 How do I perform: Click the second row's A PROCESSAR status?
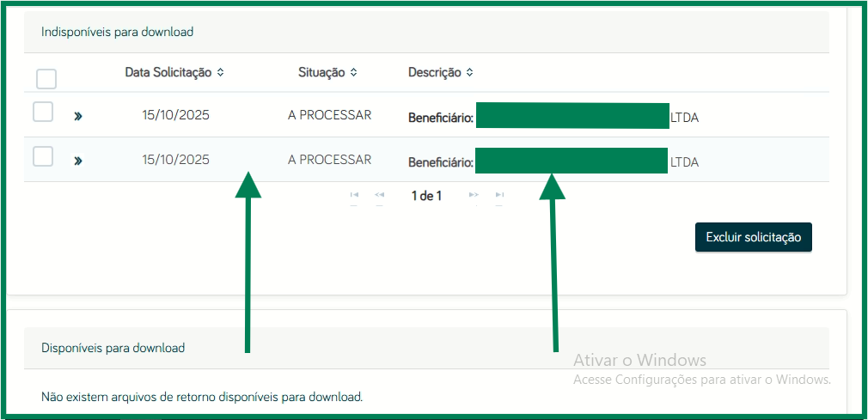[329, 160]
